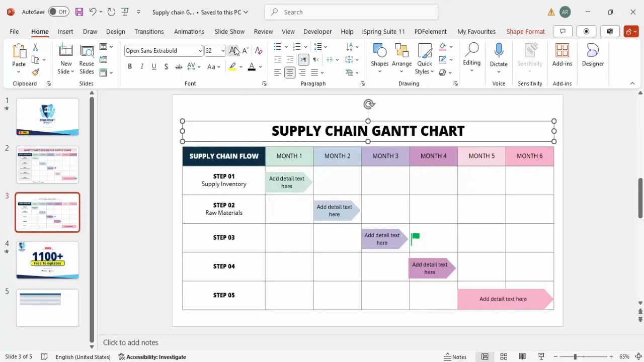Toggle Align Right for paragraph
The height and width of the screenshot is (362, 644).
(302, 72)
